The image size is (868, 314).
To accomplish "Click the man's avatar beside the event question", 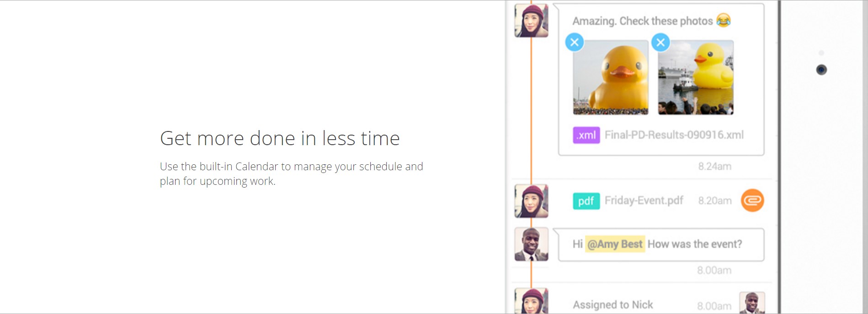I will 531,244.
